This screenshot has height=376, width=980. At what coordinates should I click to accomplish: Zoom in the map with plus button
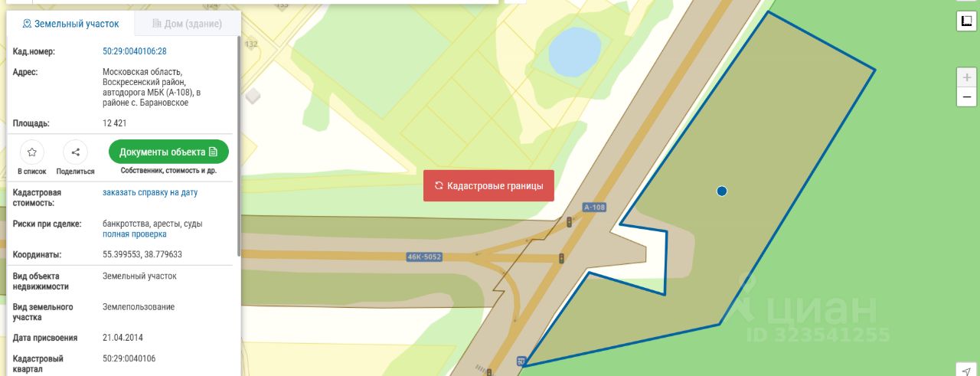click(966, 77)
